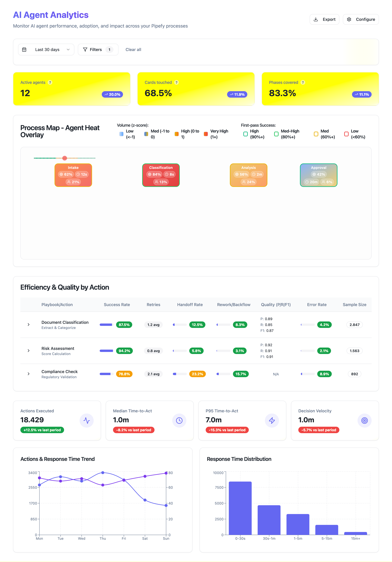Click the Export button

click(x=324, y=19)
